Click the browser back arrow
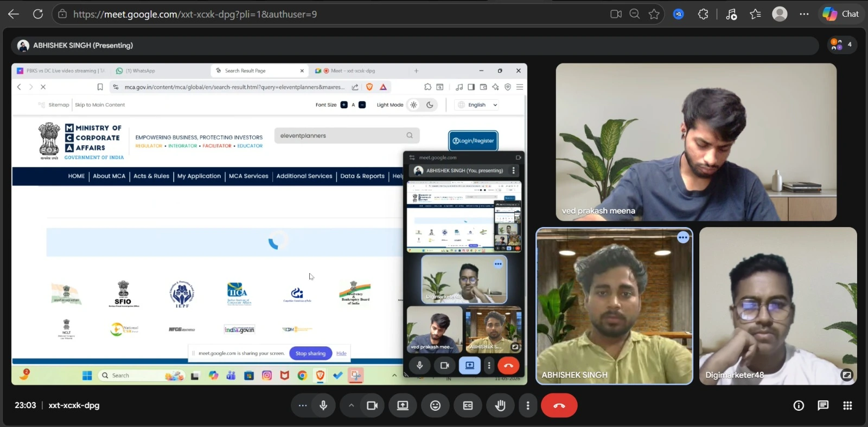Screen dimensions: 868x427 (14, 14)
